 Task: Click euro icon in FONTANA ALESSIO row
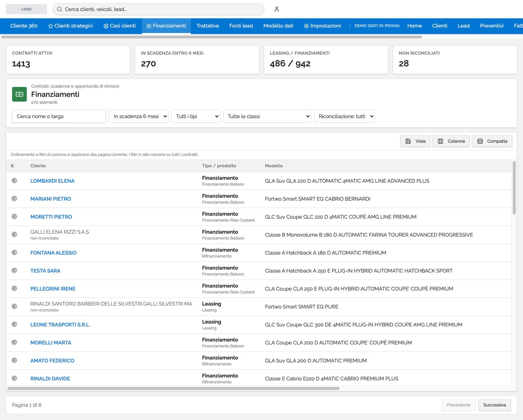coord(14,252)
